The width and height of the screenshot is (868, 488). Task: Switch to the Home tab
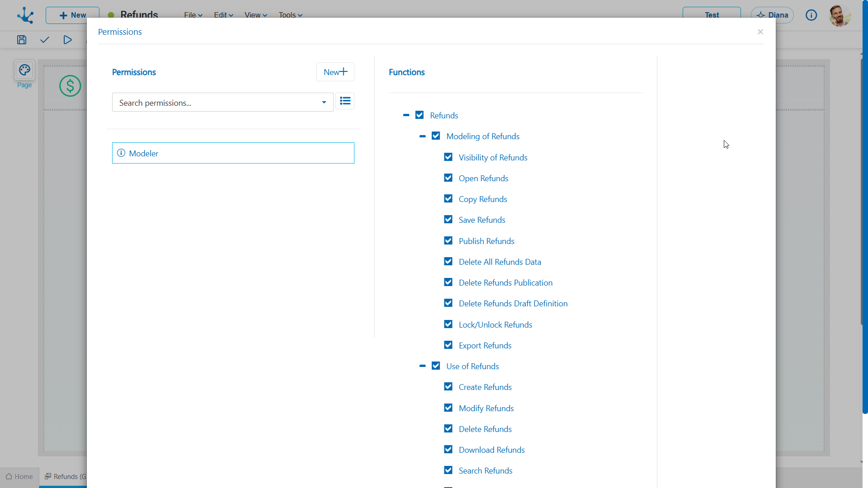[x=19, y=477]
